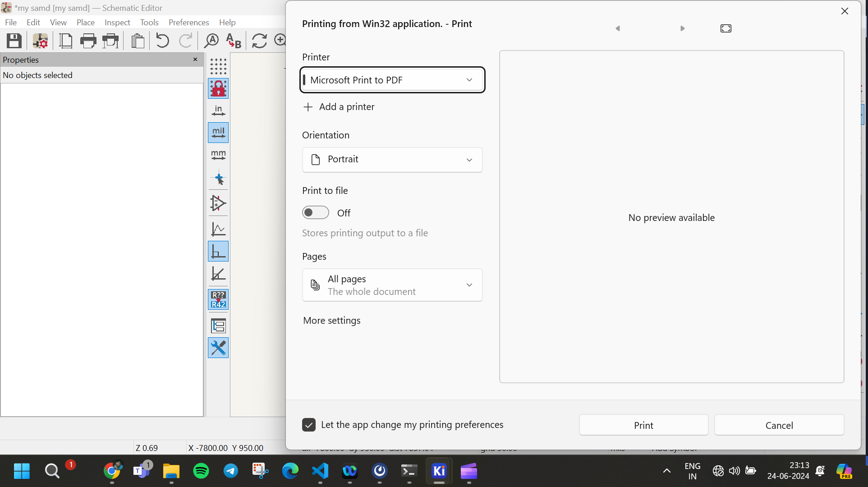The height and width of the screenshot is (487, 868).
Task: Open the Inspect menu
Action: pos(117,22)
